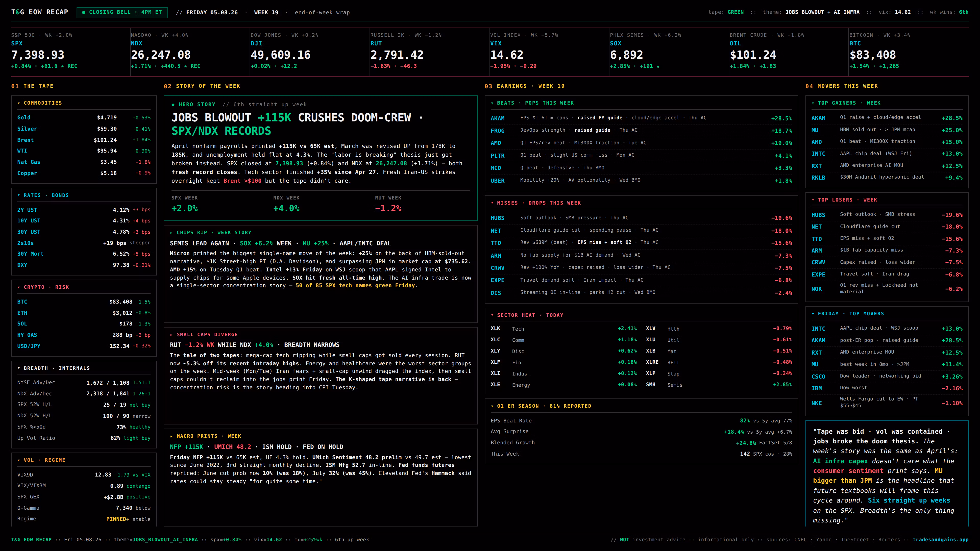Collapse the Q1 ER Season triangle

coord(492,406)
